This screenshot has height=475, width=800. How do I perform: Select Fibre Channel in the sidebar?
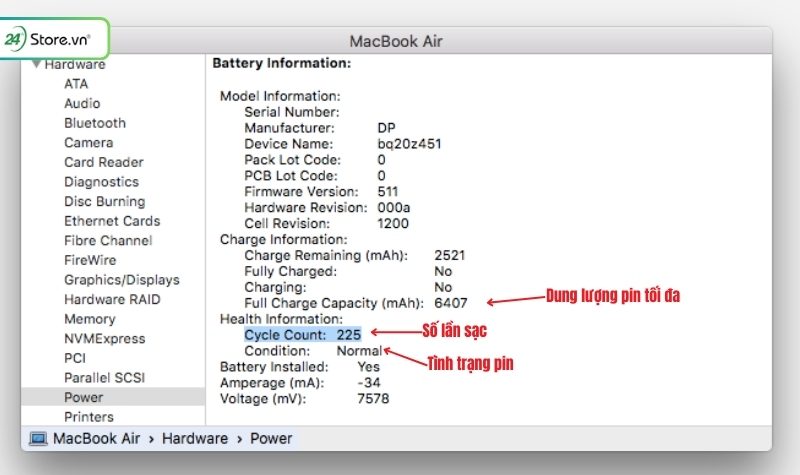pos(108,241)
